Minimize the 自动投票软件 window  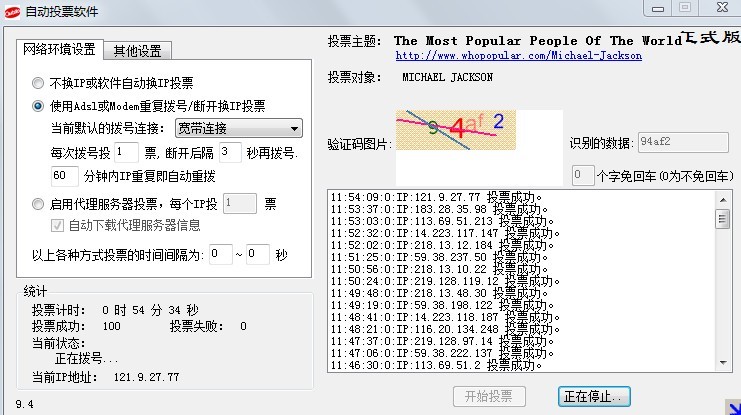tap(656, 7)
